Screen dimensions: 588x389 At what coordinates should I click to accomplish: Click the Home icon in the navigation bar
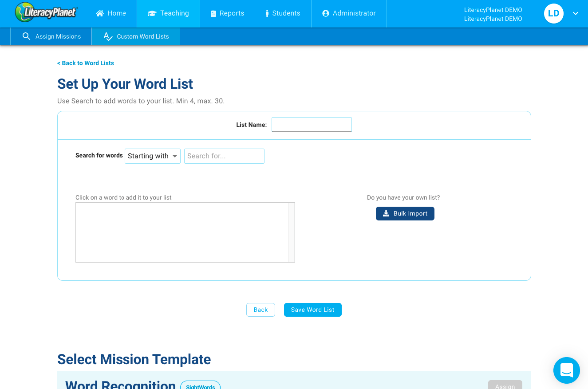99,13
